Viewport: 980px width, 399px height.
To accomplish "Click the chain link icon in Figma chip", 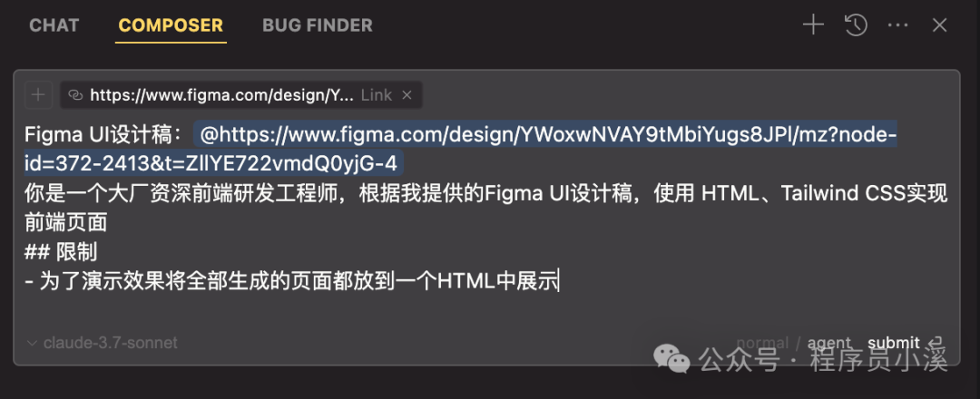I will (x=75, y=95).
